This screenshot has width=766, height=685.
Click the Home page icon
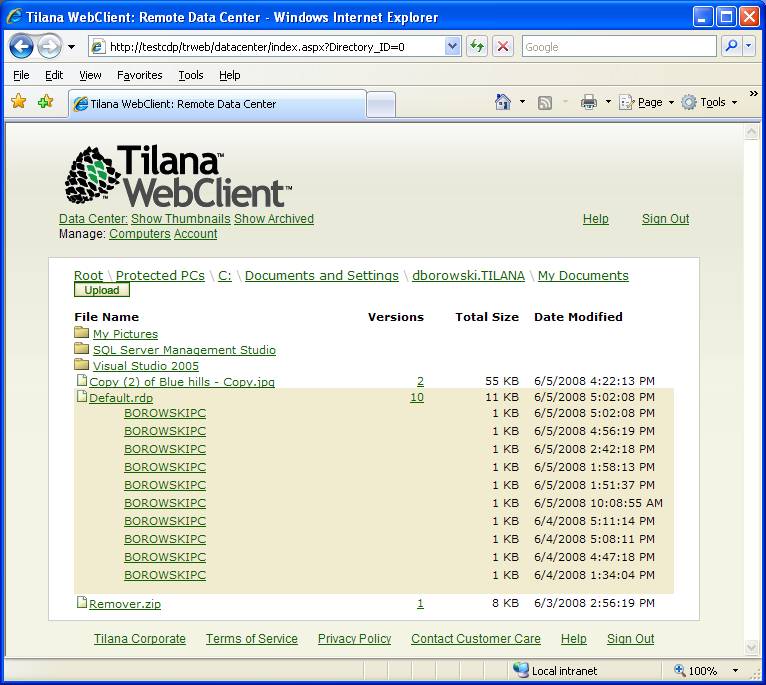point(503,102)
